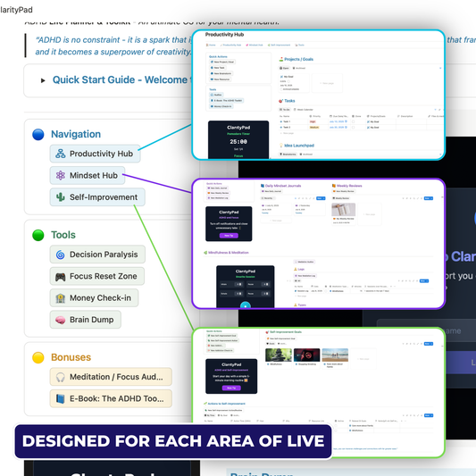Click the Bonuses section heading

(x=71, y=357)
